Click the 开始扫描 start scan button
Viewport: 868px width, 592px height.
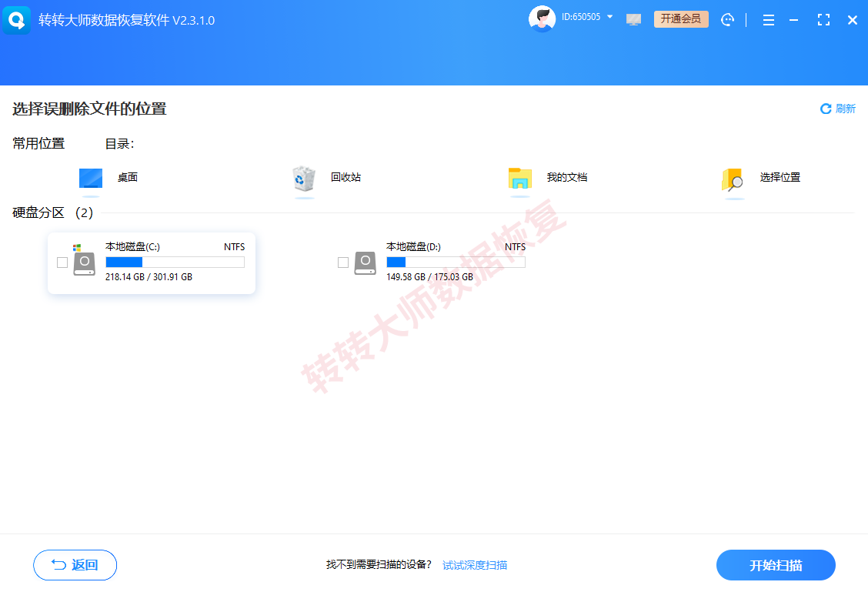coord(776,565)
